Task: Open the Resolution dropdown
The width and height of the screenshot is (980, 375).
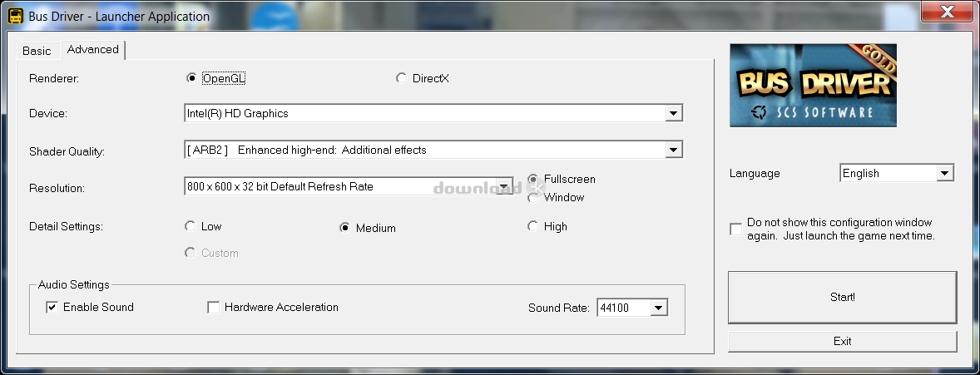Action: point(505,186)
